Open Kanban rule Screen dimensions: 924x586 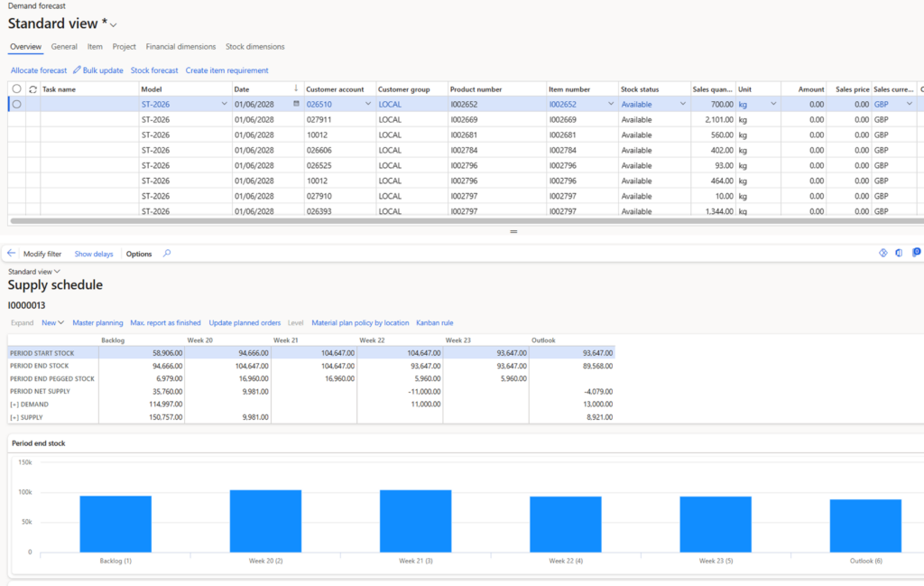435,323
